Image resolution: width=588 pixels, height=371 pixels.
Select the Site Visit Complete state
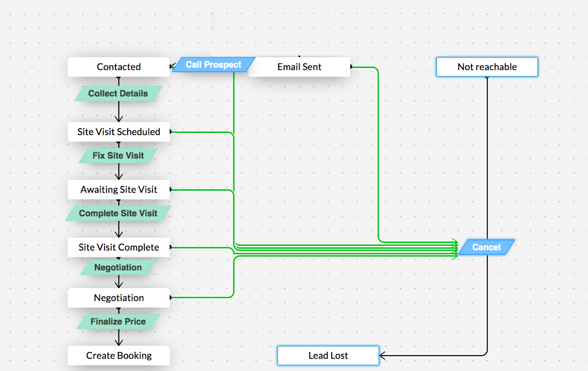(x=118, y=247)
